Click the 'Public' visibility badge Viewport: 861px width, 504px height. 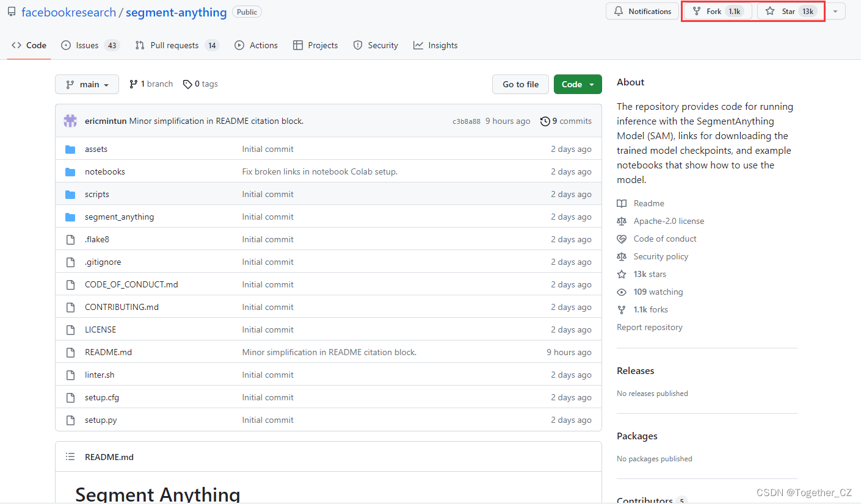(247, 12)
